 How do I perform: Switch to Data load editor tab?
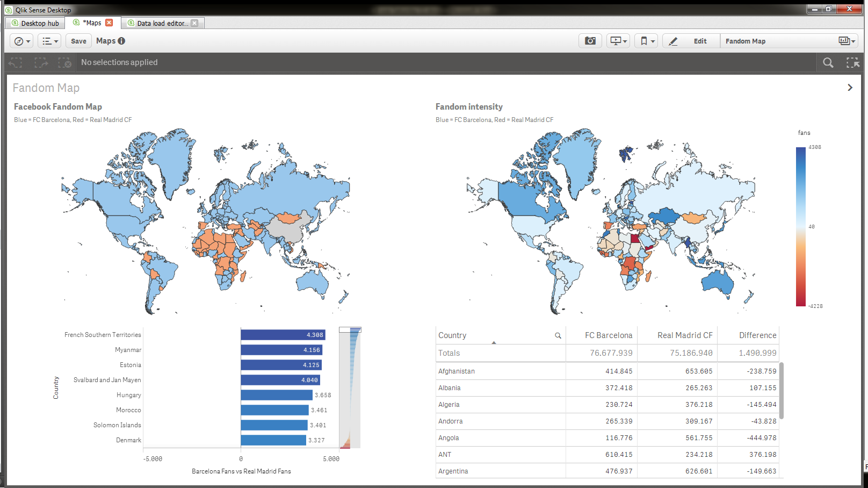pyautogui.click(x=157, y=23)
